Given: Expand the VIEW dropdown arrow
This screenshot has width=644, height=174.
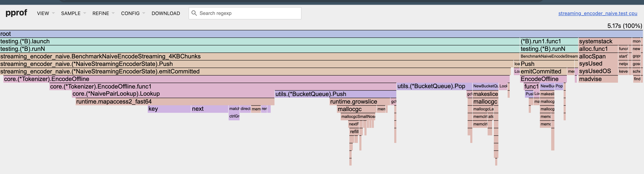Looking at the screenshot, I should pos(53,13).
